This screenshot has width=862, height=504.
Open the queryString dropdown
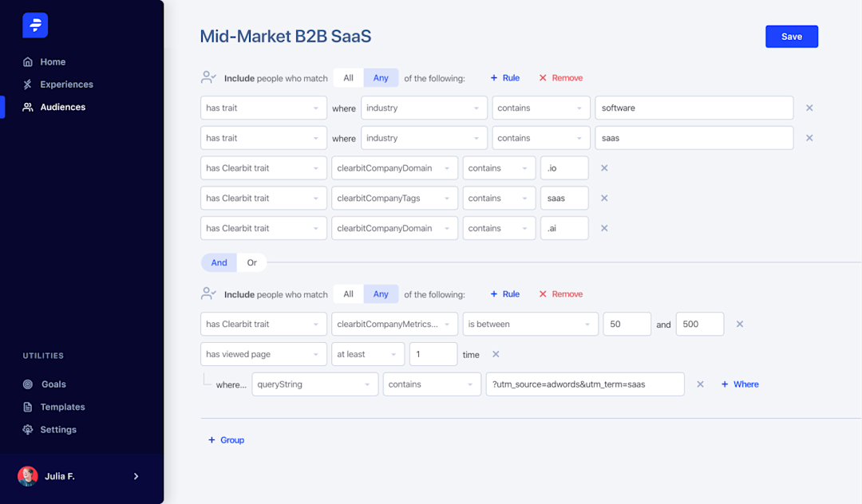pyautogui.click(x=315, y=384)
